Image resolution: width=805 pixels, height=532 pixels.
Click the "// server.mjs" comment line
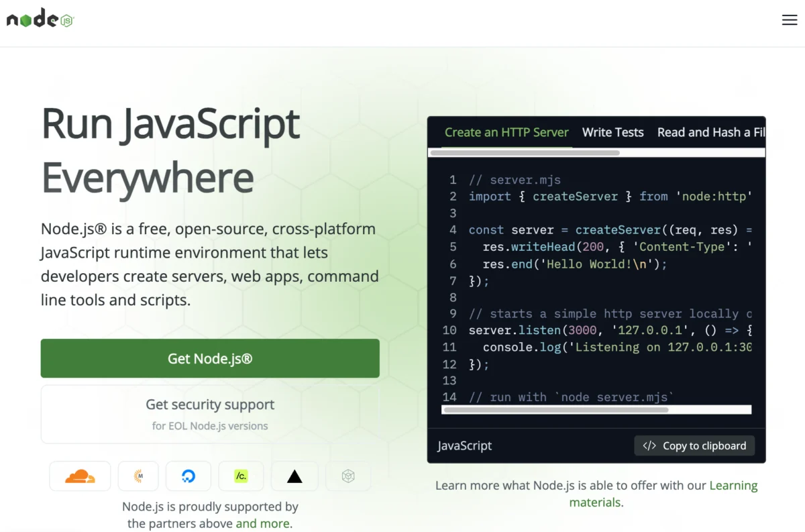(515, 180)
